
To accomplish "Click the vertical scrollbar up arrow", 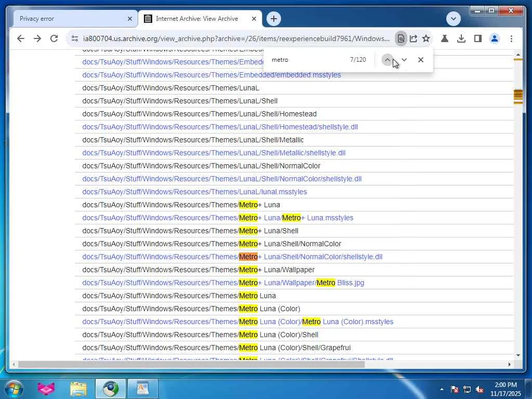I will pos(518,55).
